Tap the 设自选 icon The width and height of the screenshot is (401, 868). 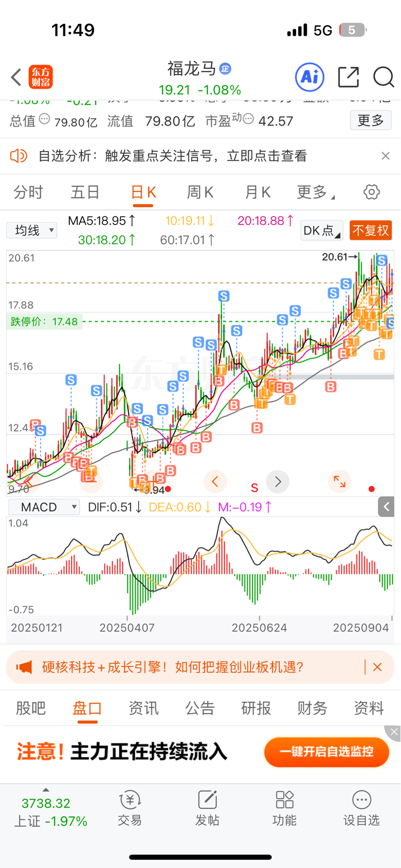click(361, 807)
